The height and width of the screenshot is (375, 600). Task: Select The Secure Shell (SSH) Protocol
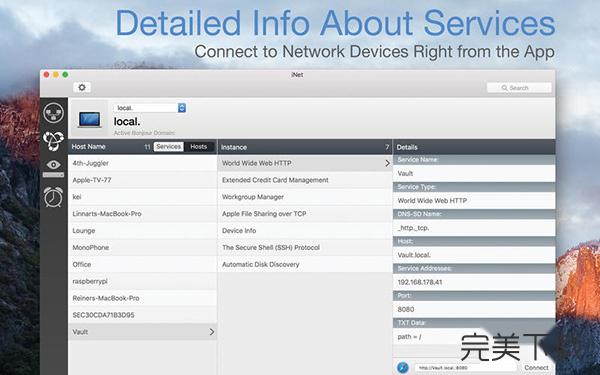tap(305, 247)
